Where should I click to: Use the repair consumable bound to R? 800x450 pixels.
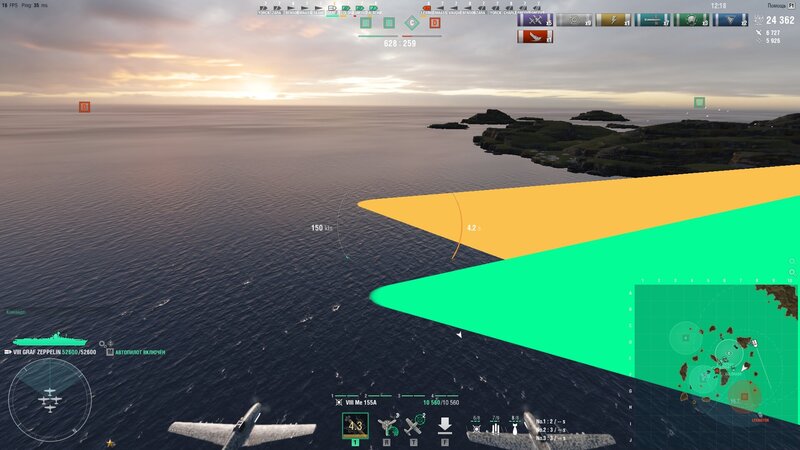(388, 426)
